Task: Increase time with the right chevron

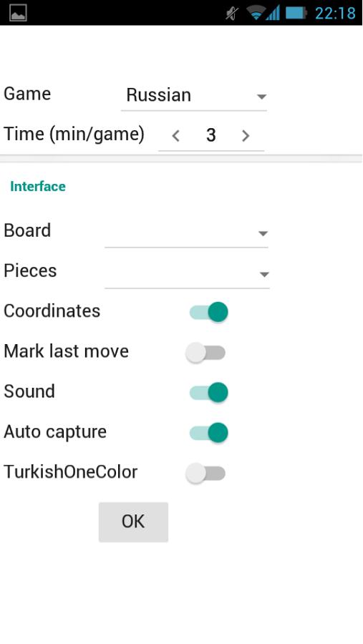Action: (x=246, y=135)
